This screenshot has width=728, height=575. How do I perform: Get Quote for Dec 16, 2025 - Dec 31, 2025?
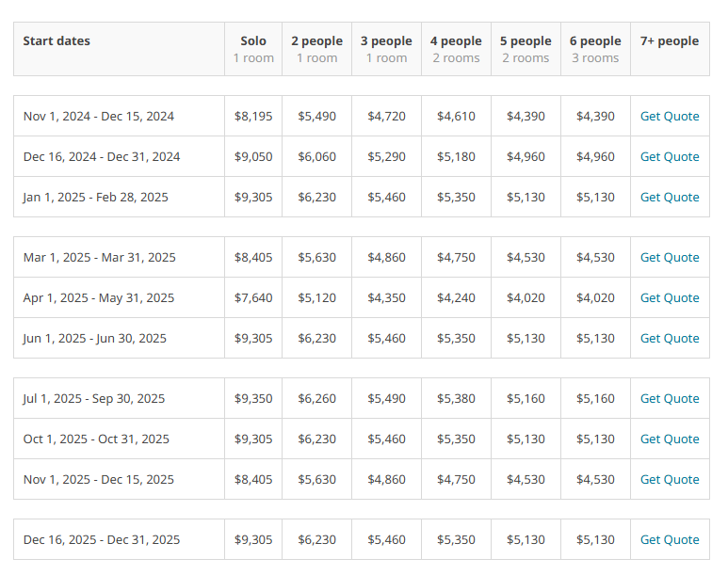[x=670, y=539]
